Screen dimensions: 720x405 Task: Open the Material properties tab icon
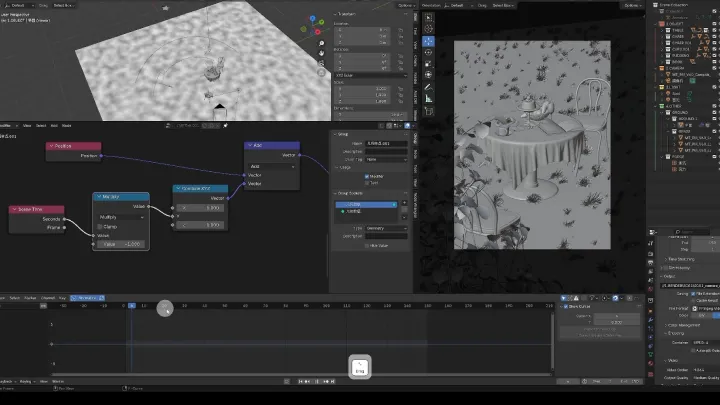click(651, 364)
